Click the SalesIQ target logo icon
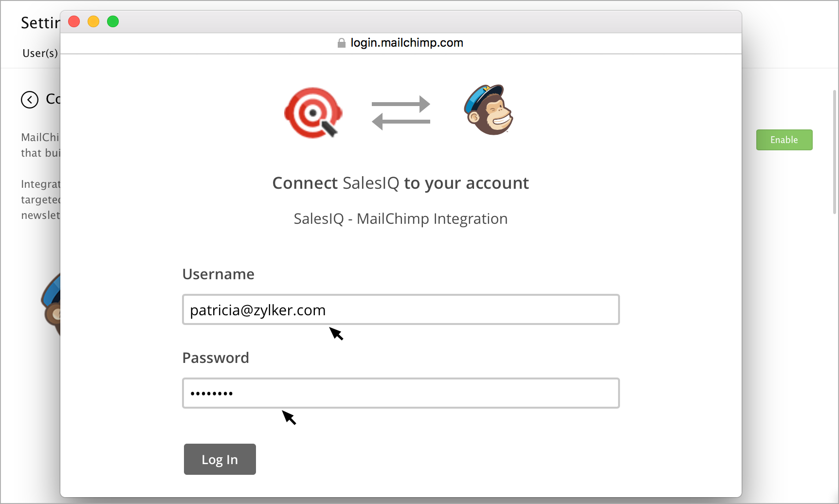This screenshot has height=504, width=839. (313, 112)
